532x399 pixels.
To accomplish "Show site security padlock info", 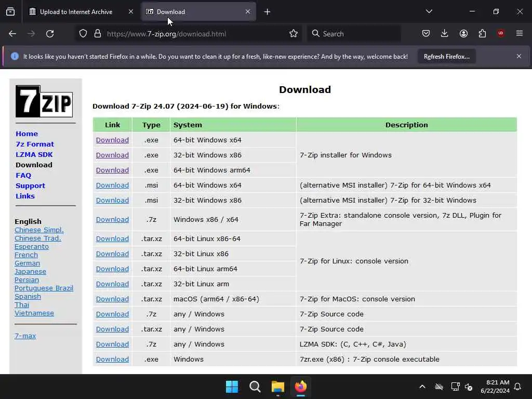I will [x=98, y=34].
